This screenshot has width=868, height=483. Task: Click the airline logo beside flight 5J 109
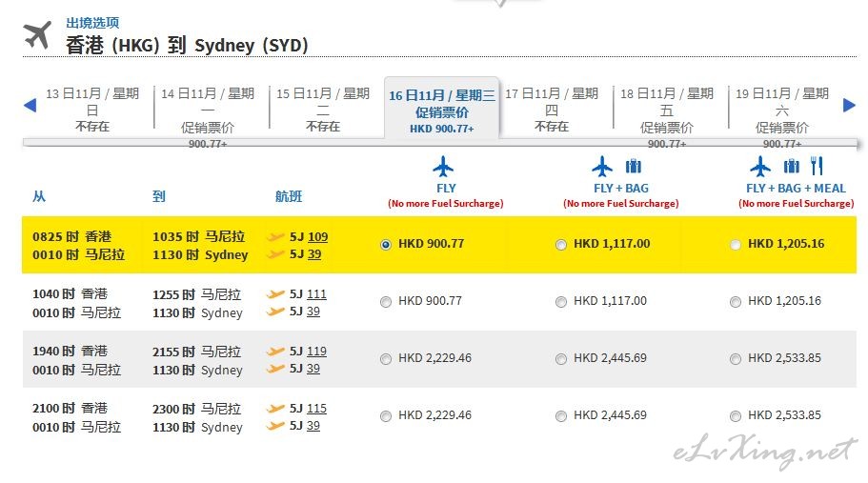pyautogui.click(x=276, y=237)
